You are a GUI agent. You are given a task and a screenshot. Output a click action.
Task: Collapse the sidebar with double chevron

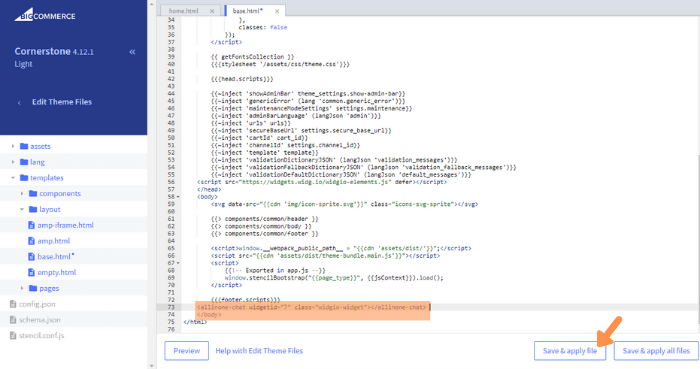pyautogui.click(x=132, y=52)
